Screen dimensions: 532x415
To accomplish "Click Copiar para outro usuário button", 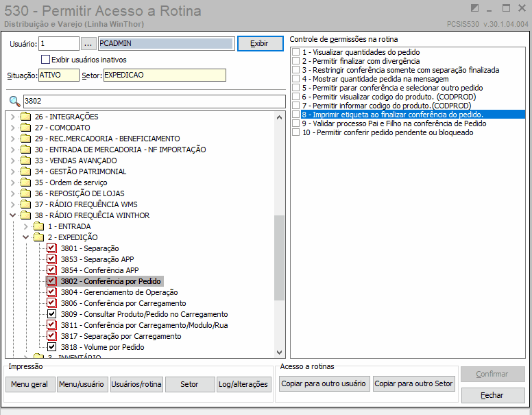I will click(x=324, y=383).
